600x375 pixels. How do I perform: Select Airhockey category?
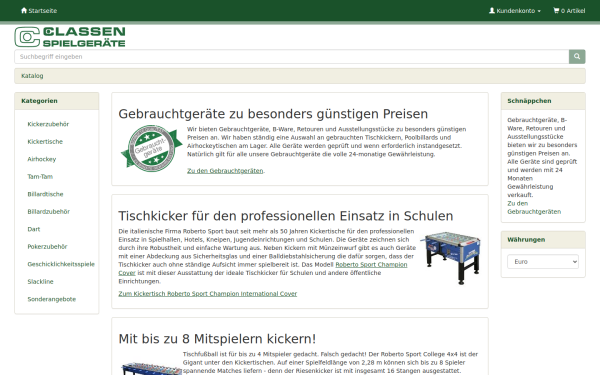(x=42, y=159)
